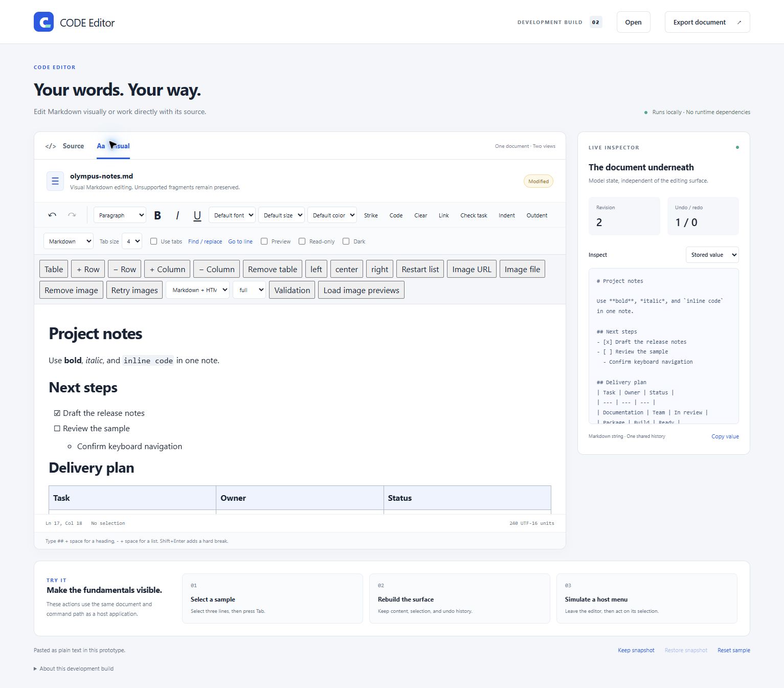The height and width of the screenshot is (688, 784).
Task: Open the full width dropdown
Action: [x=249, y=290]
